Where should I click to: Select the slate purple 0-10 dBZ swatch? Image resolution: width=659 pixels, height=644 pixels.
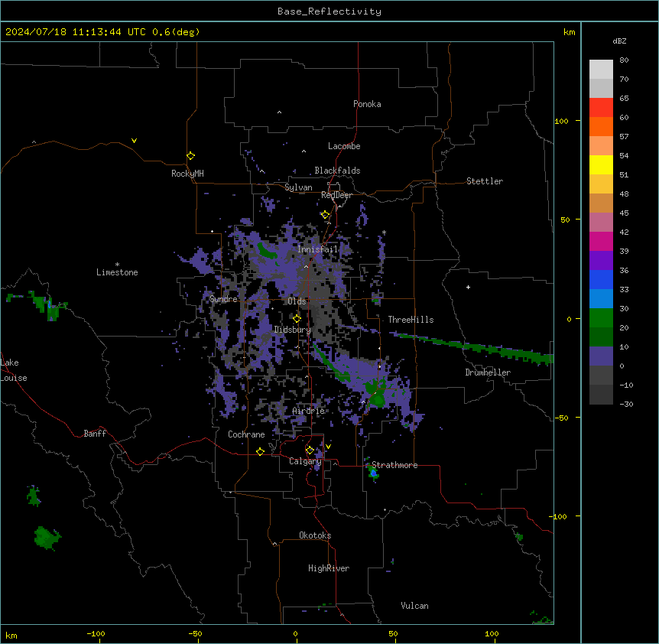[601, 356]
